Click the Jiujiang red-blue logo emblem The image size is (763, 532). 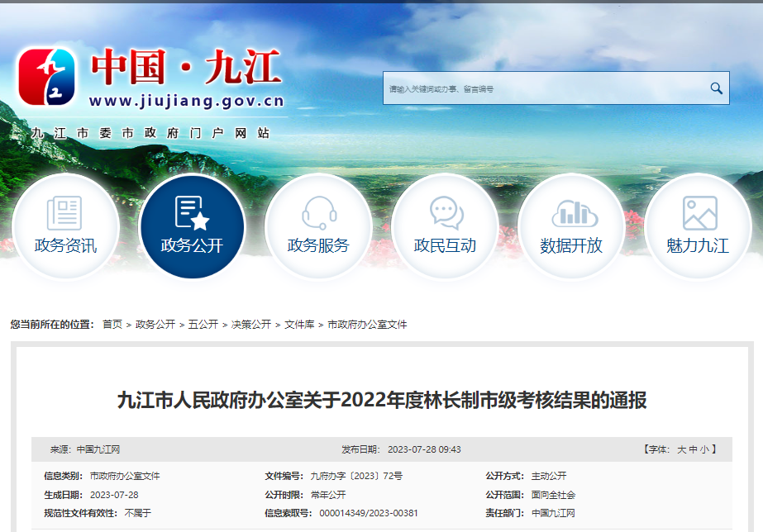pos(47,77)
